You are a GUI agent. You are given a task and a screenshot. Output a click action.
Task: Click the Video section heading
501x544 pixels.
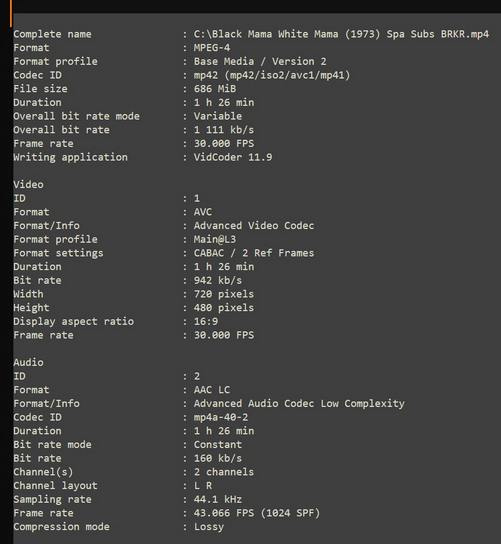pyautogui.click(x=28, y=184)
